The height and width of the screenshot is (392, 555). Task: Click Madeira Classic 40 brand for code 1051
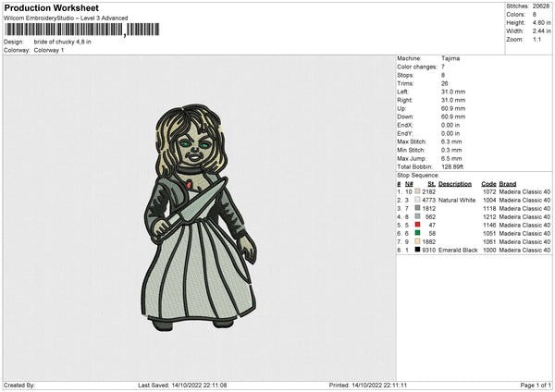coord(524,234)
